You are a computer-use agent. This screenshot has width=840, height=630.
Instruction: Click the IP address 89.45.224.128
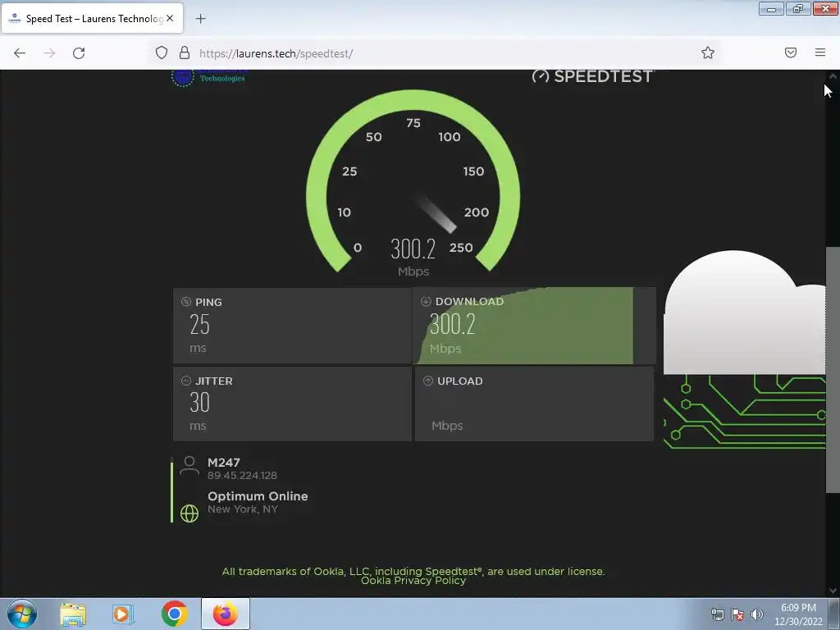242,476
